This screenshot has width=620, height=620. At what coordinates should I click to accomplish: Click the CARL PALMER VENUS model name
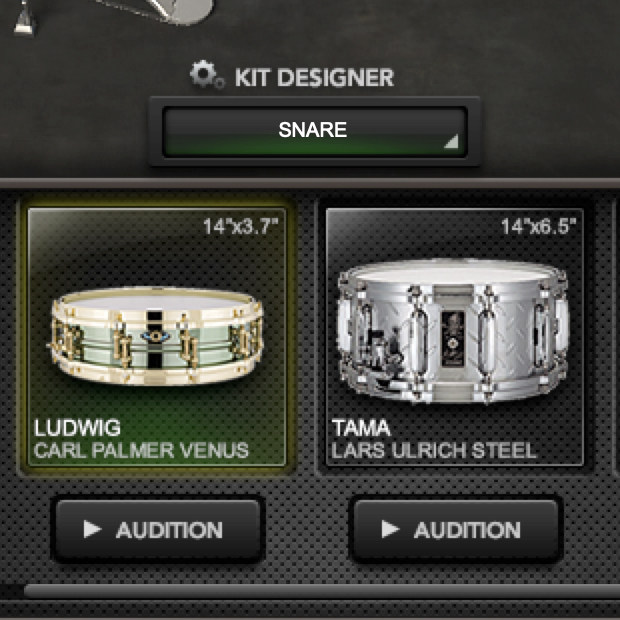point(141,450)
